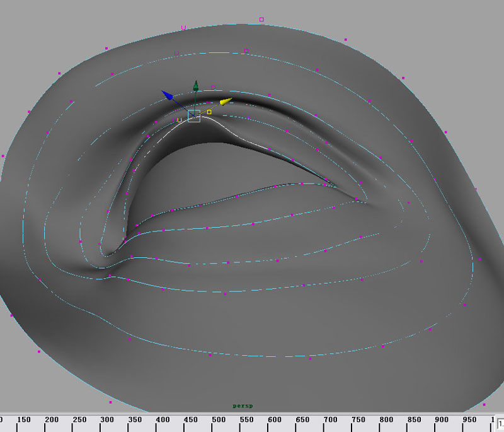Select frame 400 on the time slider
This screenshot has height=432, width=504.
click(163, 420)
